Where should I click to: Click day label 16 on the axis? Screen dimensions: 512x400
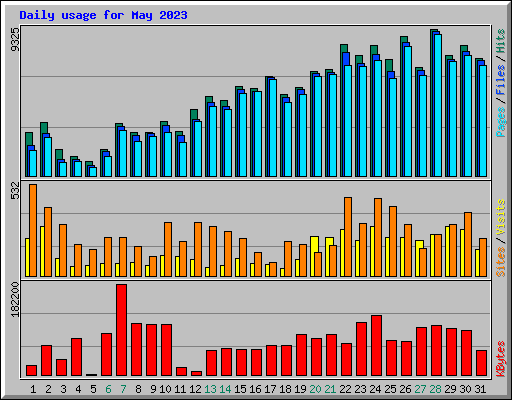(255, 389)
